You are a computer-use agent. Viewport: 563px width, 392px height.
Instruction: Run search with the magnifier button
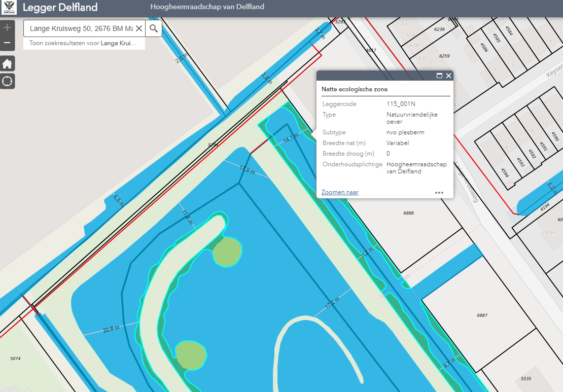point(154,28)
